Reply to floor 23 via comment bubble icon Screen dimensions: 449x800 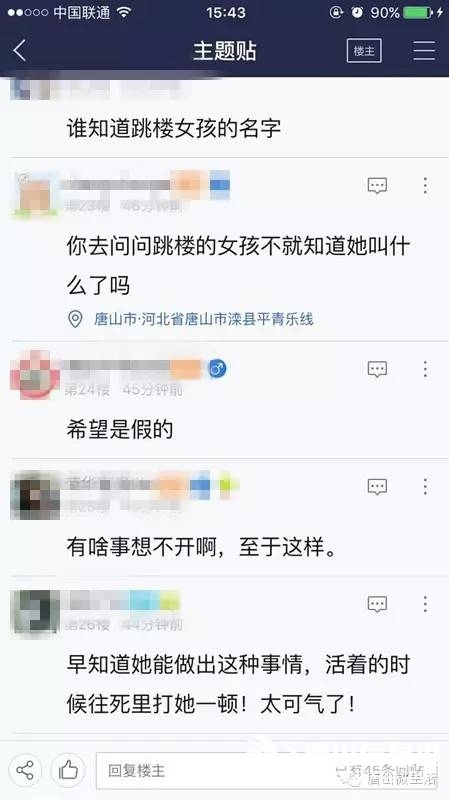click(377, 186)
